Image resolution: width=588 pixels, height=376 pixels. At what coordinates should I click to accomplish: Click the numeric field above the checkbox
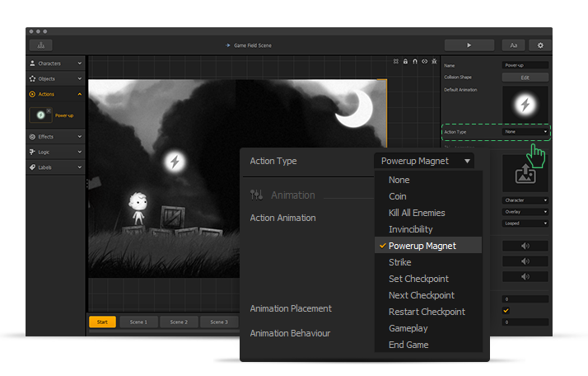point(525,299)
